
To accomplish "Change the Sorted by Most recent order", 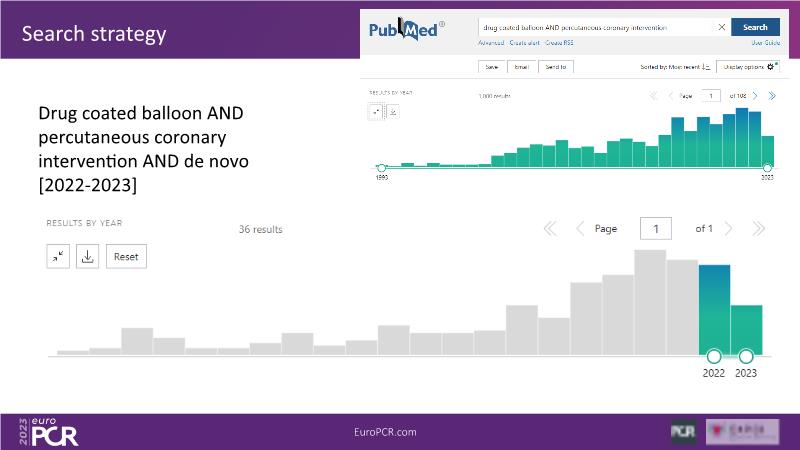I will [x=675, y=67].
